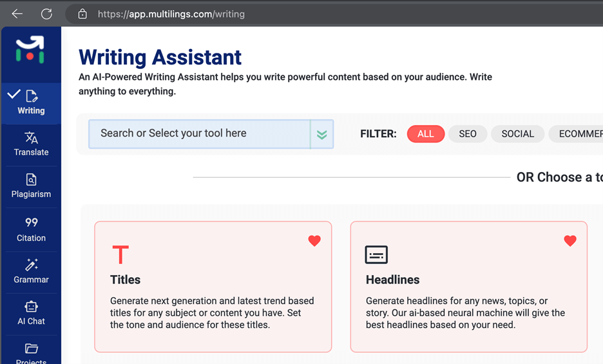Open the Projects folder icon

pos(31,349)
